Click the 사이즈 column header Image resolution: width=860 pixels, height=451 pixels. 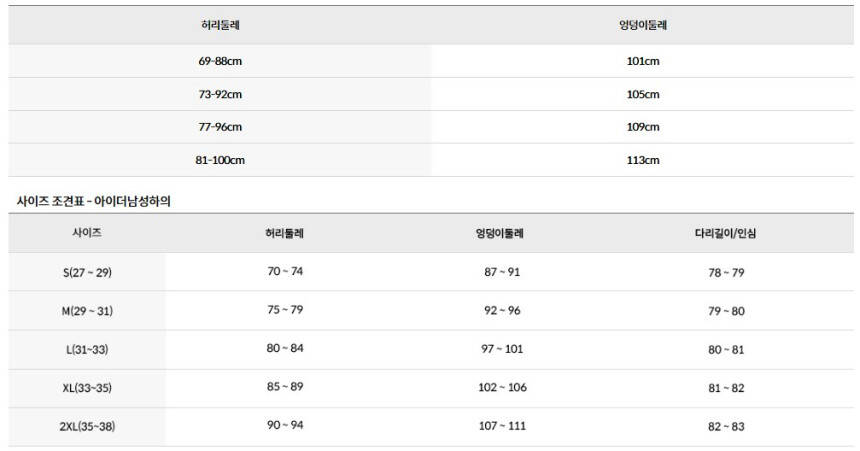87,232
